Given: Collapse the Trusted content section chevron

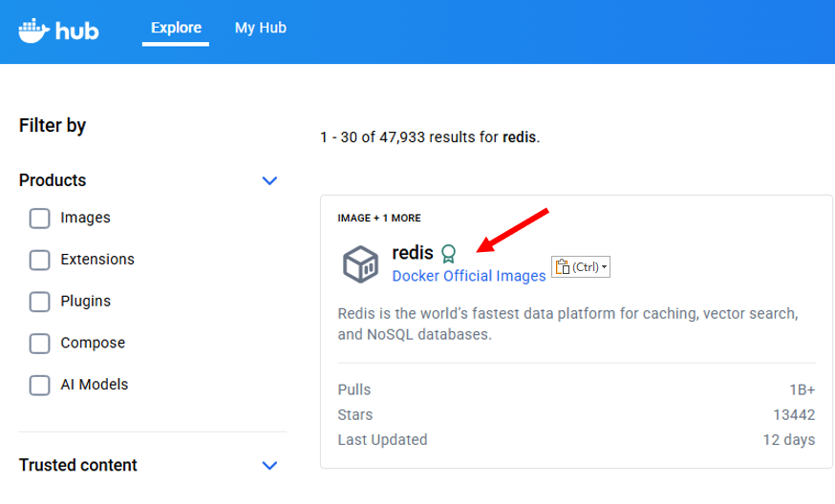Looking at the screenshot, I should click(x=269, y=466).
